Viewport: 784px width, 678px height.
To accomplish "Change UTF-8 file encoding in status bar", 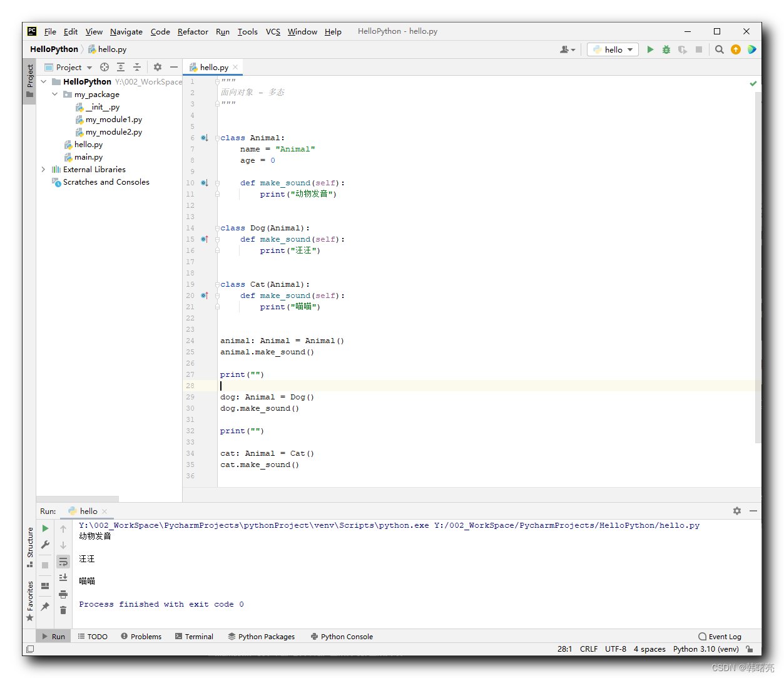I will coord(616,649).
